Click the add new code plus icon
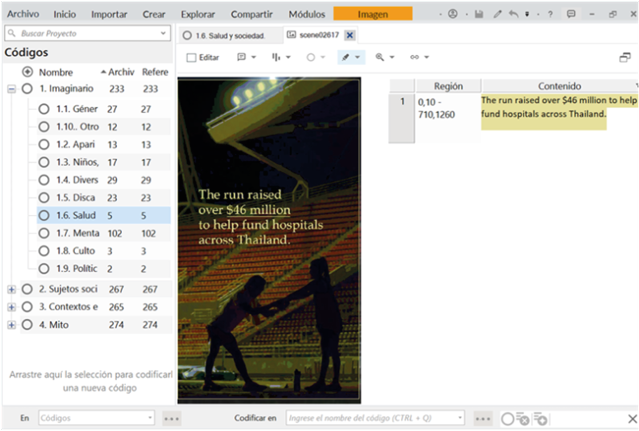The width and height of the screenshot is (639, 431). click(x=27, y=72)
